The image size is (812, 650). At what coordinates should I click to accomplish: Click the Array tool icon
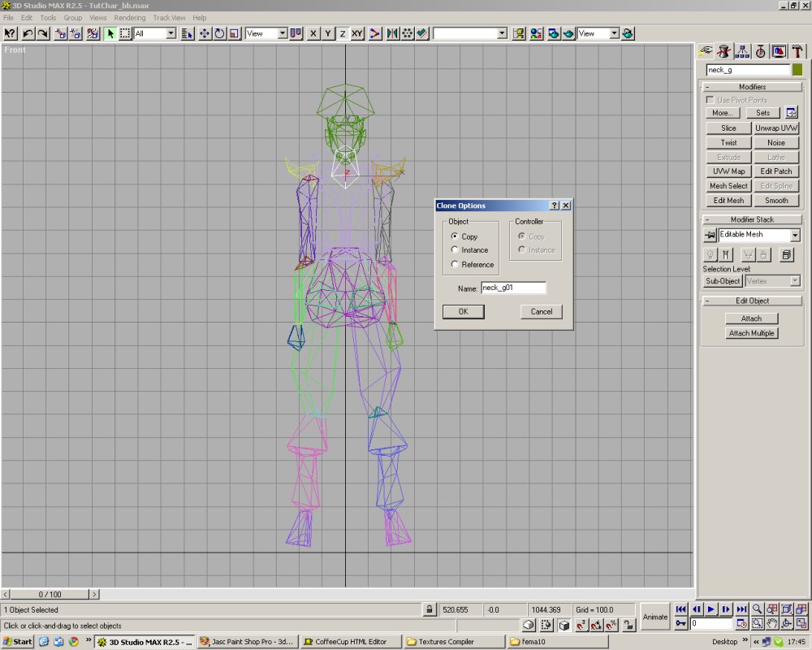pos(408,33)
